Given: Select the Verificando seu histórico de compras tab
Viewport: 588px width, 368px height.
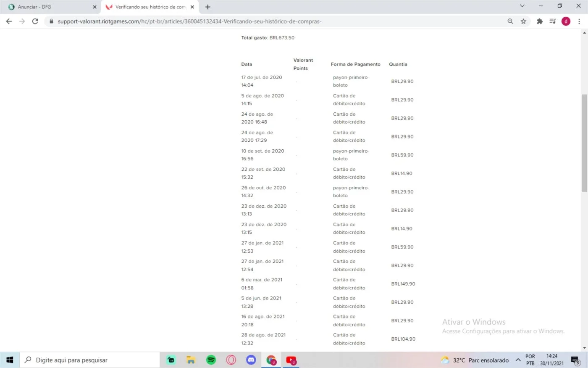Looking at the screenshot, I should point(150,7).
